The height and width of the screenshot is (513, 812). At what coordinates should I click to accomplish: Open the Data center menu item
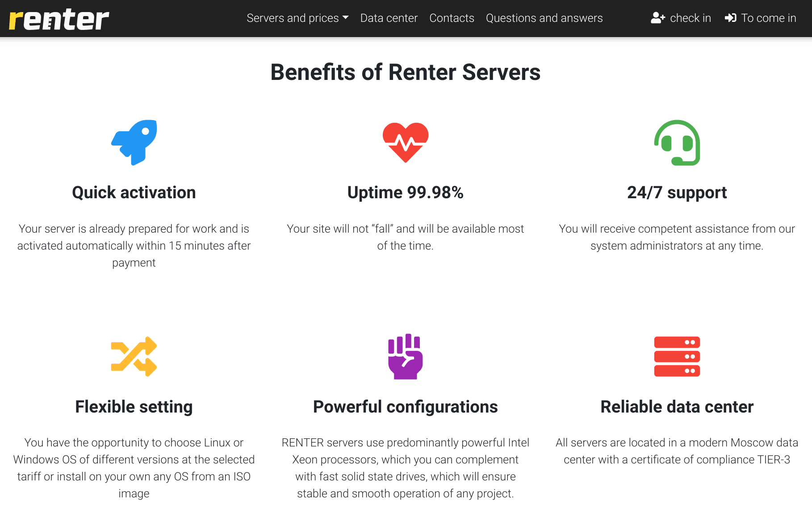pyautogui.click(x=389, y=18)
